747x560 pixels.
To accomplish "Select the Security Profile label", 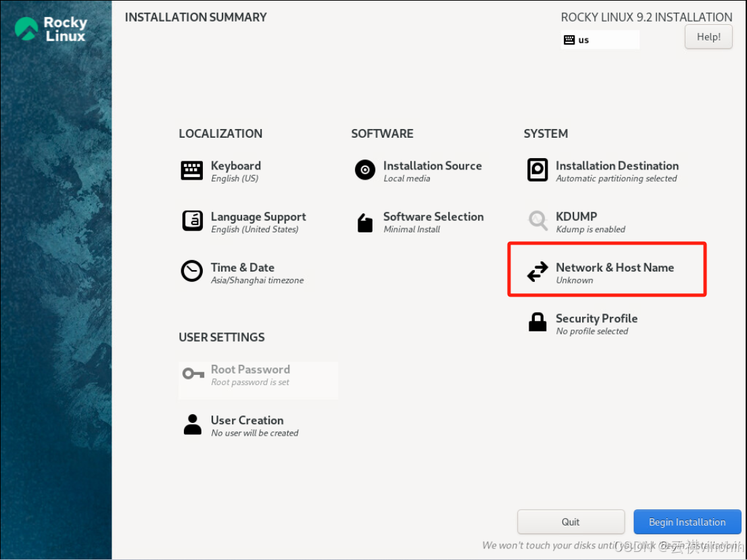I will click(x=596, y=319).
